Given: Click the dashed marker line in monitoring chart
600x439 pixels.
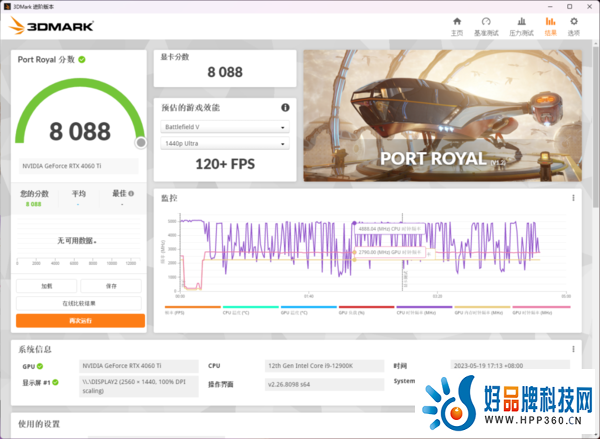Looking at the screenshot, I should (402, 253).
